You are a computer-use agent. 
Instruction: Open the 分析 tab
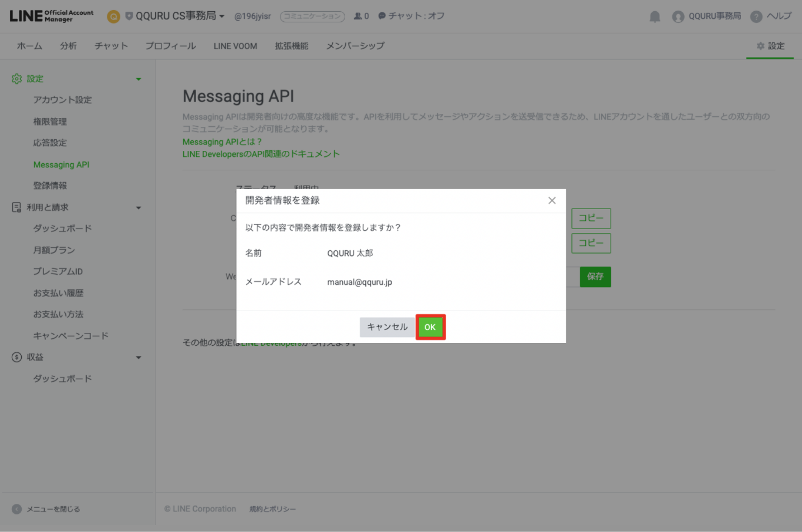68,46
